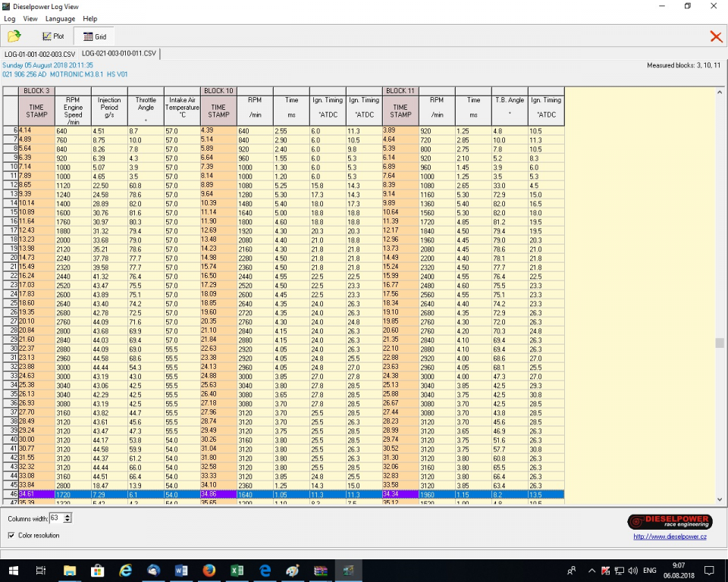The height and width of the screenshot is (582, 728).
Task: Open Firefox from the taskbar
Action: click(x=209, y=570)
